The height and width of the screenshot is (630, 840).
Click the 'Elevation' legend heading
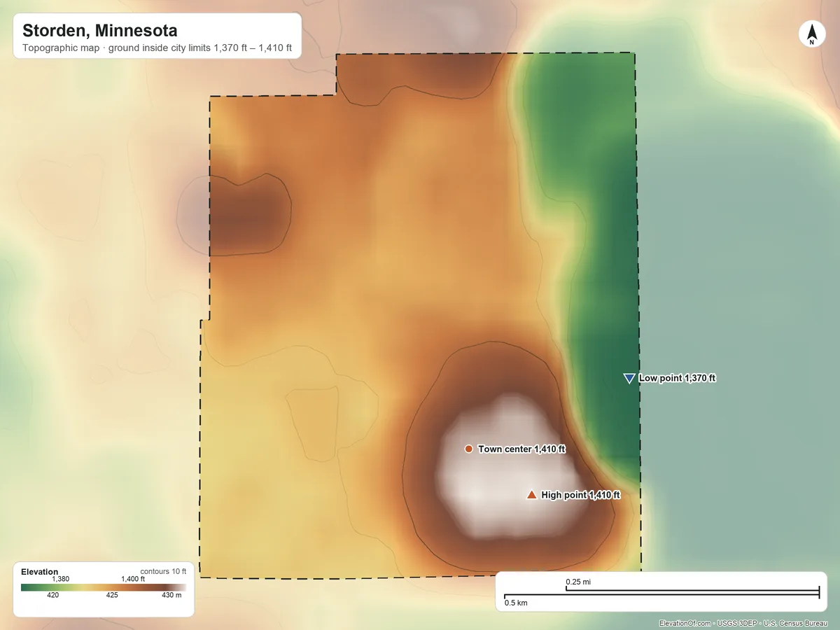click(40, 572)
